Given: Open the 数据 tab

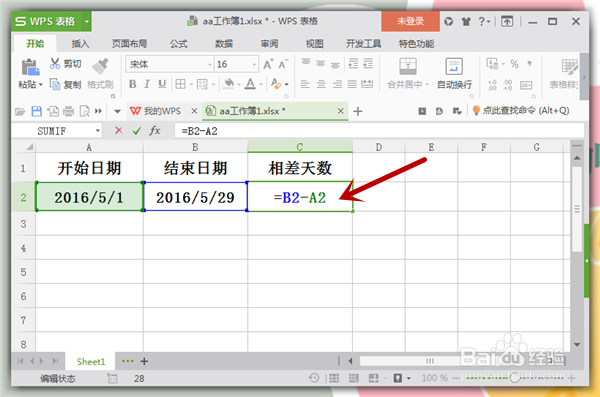Looking at the screenshot, I should coord(224,44).
